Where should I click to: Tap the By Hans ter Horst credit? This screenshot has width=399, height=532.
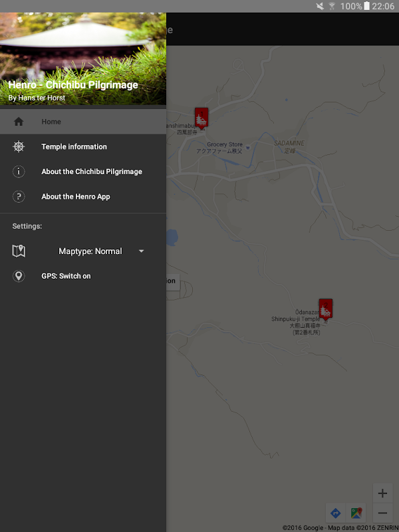point(37,98)
